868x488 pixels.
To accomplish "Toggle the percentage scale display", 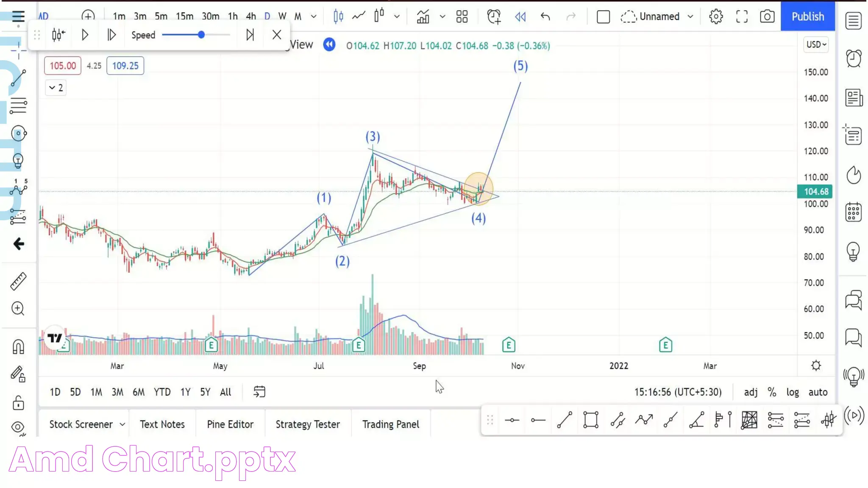I will [773, 392].
